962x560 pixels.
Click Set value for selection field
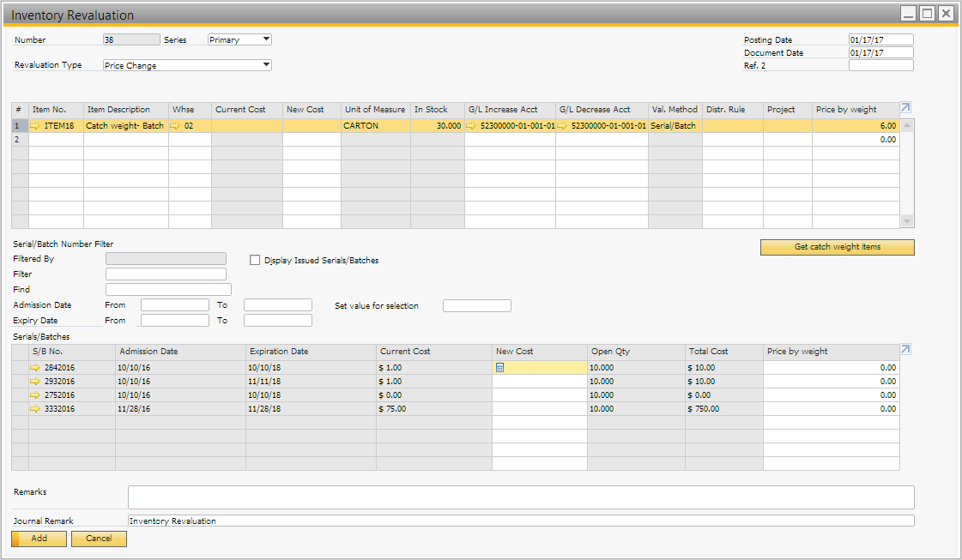click(x=476, y=306)
